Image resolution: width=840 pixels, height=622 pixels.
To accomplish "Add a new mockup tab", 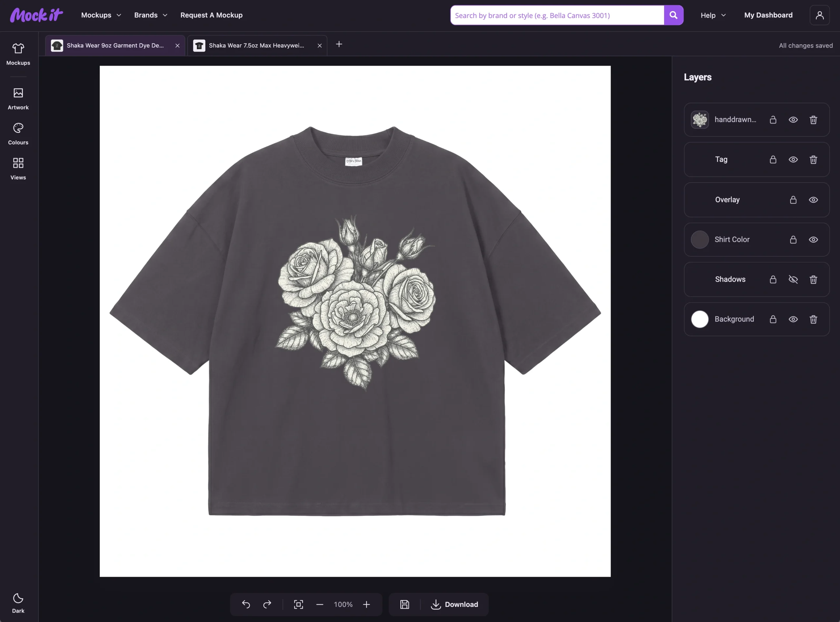I will click(339, 44).
